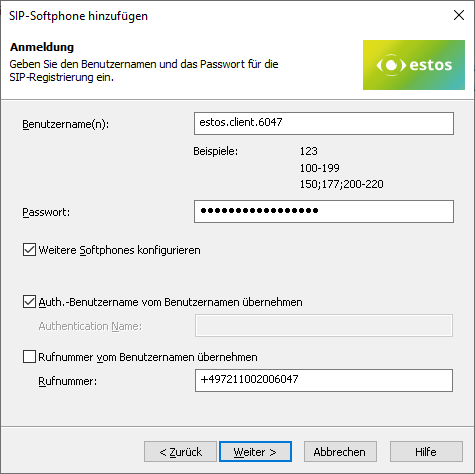The width and height of the screenshot is (475, 474).
Task: Click the example text 150;177;200-220
Action: pos(342,184)
